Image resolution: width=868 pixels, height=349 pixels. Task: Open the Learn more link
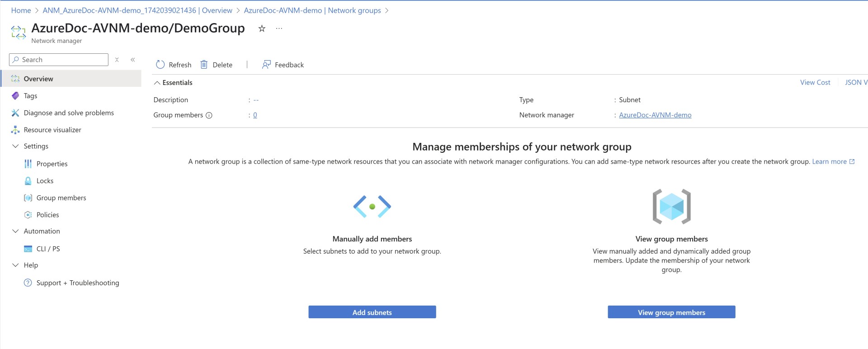pos(829,161)
